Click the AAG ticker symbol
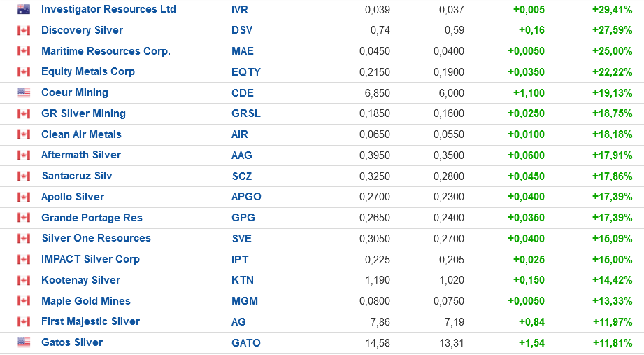644x355 pixels. (242, 155)
